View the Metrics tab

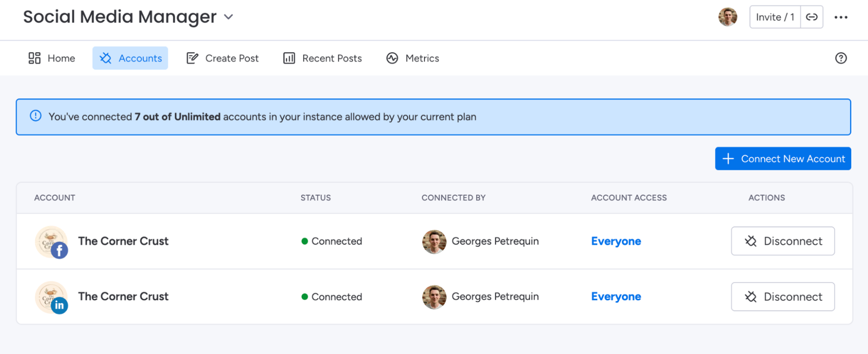[x=413, y=58]
